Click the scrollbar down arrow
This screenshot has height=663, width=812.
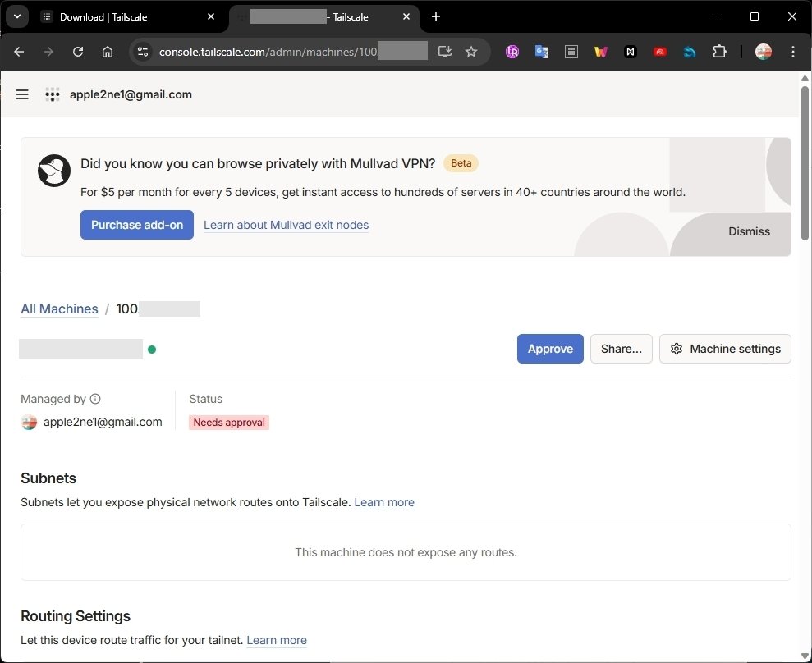pos(805,656)
